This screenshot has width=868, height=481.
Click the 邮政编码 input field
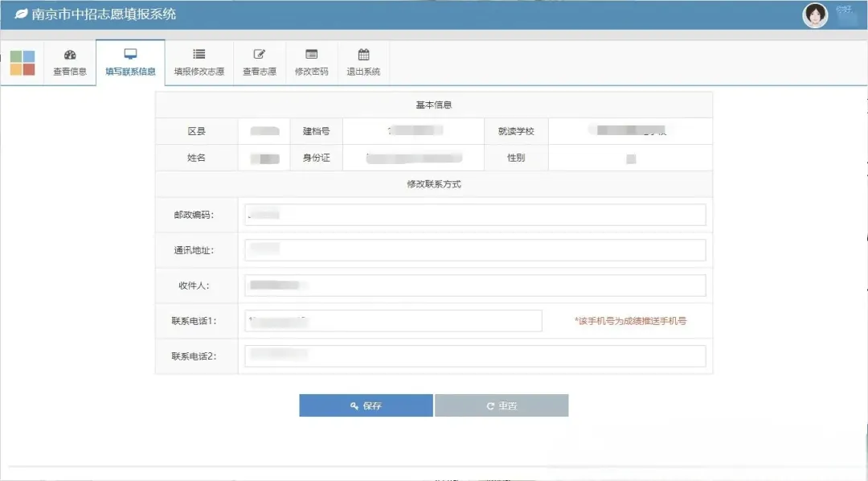(x=475, y=215)
